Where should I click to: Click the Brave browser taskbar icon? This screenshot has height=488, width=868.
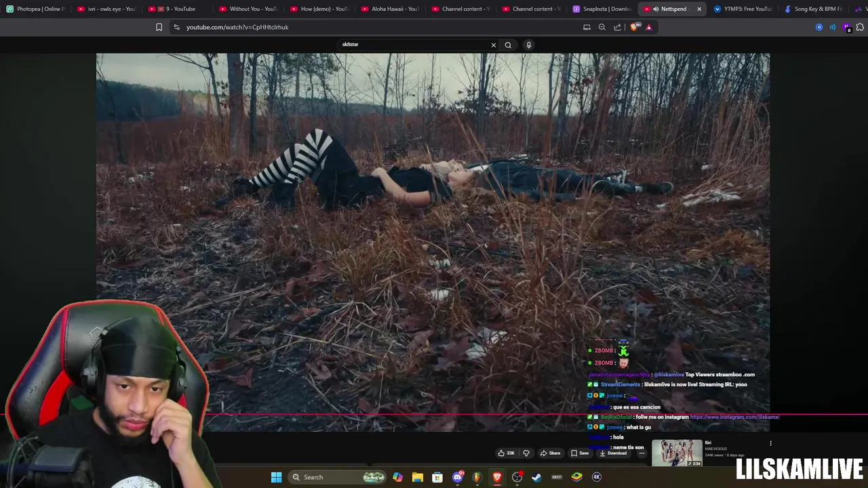pyautogui.click(x=497, y=477)
